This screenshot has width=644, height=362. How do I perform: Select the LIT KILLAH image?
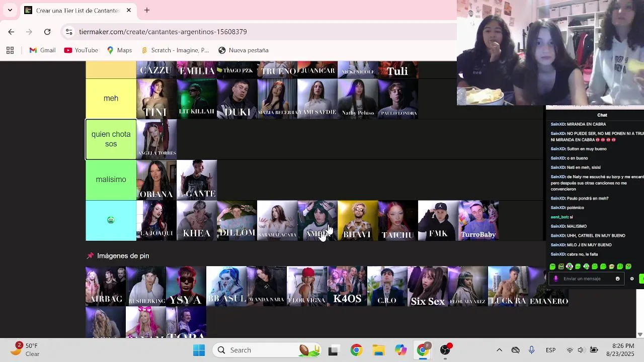(197, 99)
